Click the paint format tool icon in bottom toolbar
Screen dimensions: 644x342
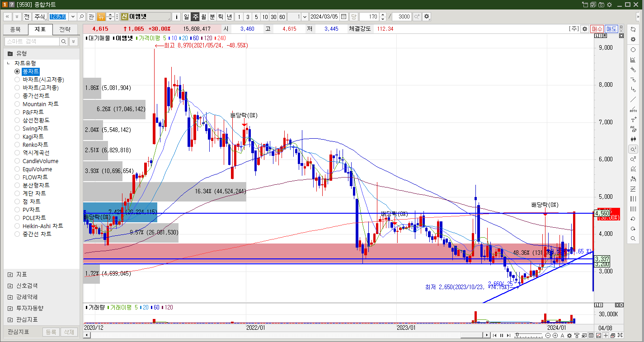[577, 336]
